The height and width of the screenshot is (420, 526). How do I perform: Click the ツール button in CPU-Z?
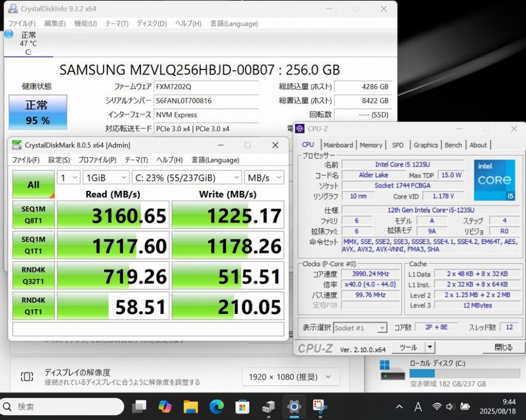[408, 347]
